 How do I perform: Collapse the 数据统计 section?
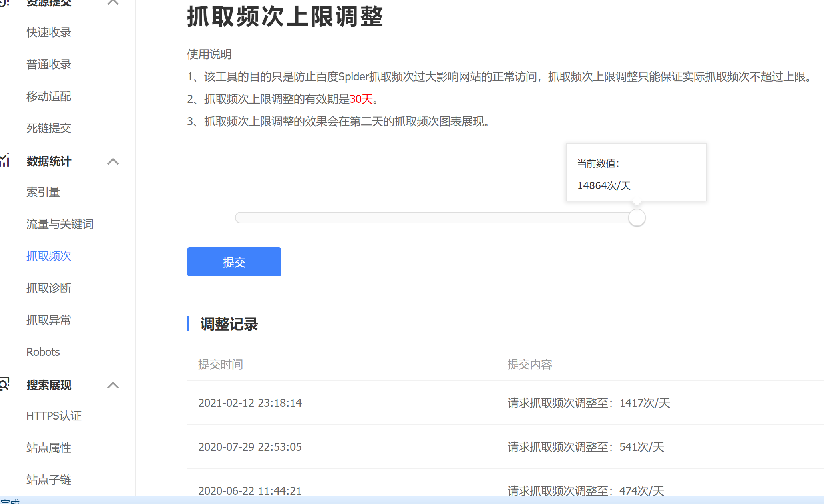(x=113, y=161)
